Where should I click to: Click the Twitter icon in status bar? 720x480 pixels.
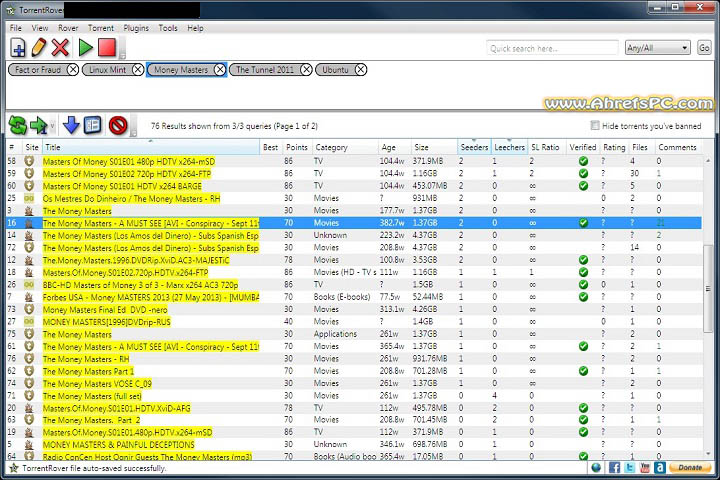[630, 468]
